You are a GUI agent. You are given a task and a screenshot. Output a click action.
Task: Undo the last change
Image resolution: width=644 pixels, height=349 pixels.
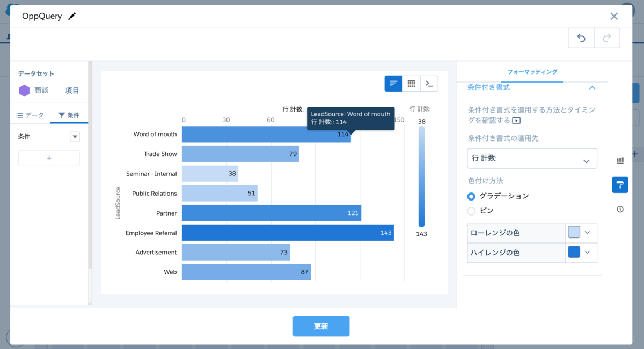pyautogui.click(x=581, y=38)
